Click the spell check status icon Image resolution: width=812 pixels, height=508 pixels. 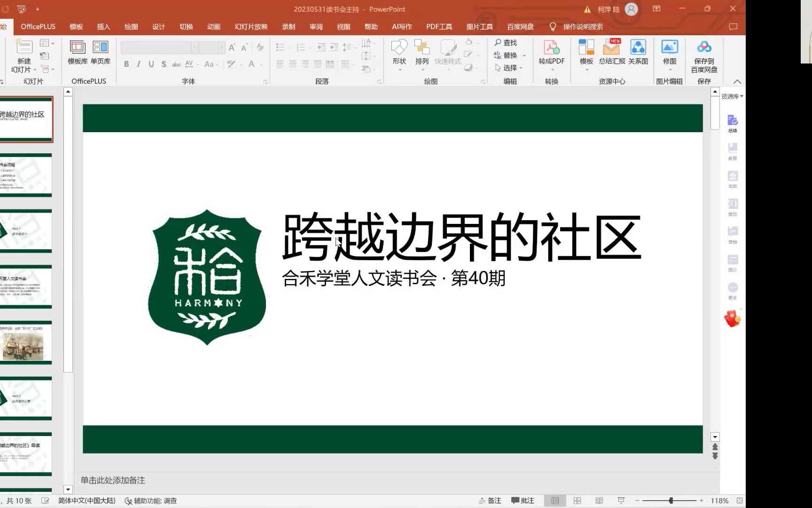point(45,500)
